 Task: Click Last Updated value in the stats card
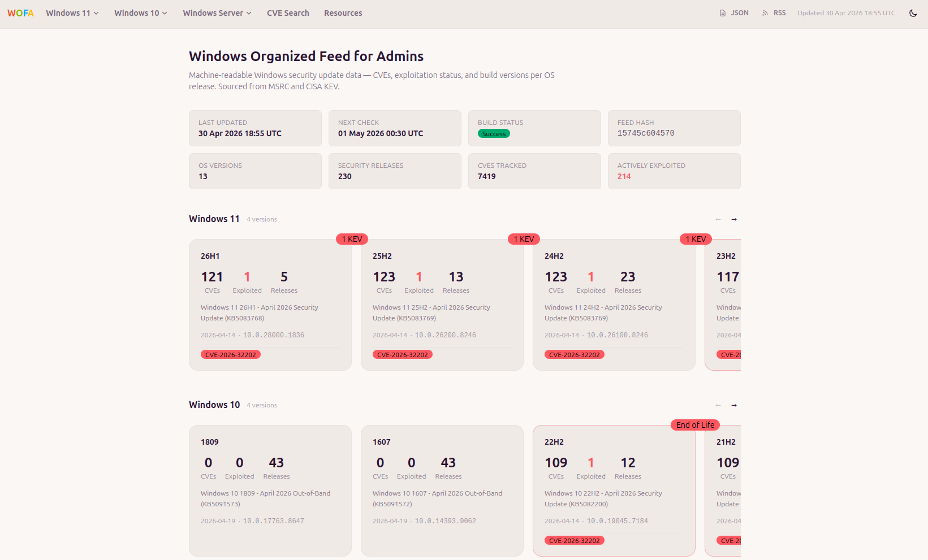coord(240,133)
